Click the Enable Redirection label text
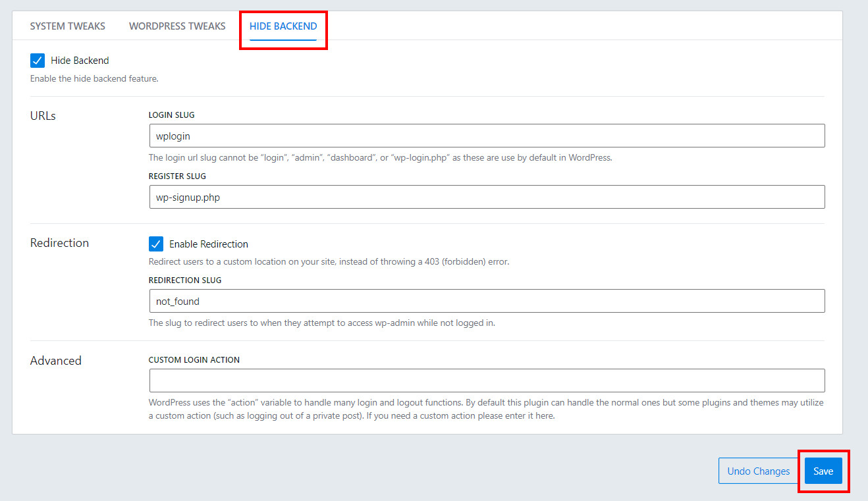868x501 pixels. pyautogui.click(x=208, y=244)
